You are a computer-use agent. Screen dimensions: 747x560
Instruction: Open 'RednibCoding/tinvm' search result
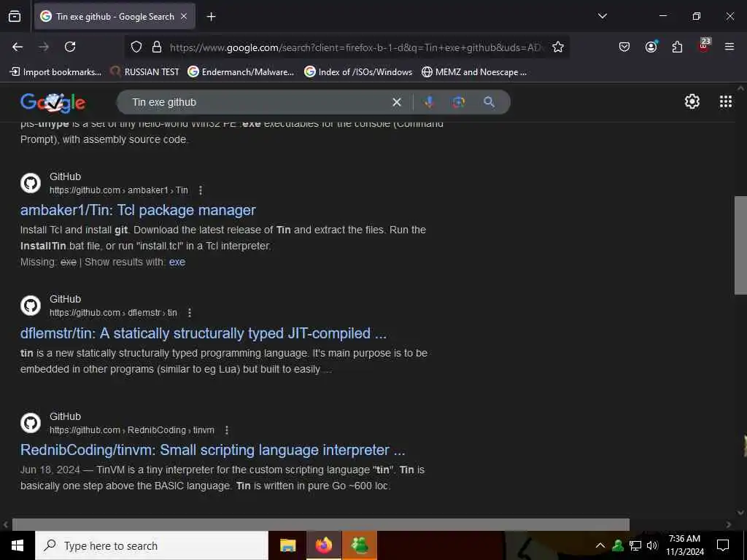click(x=212, y=450)
